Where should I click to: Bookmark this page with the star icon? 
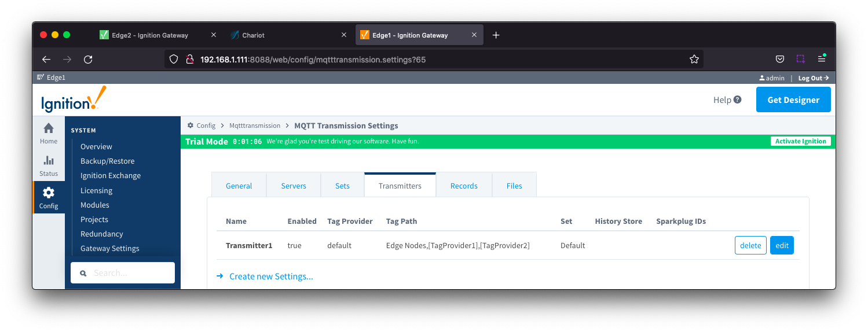pos(694,59)
